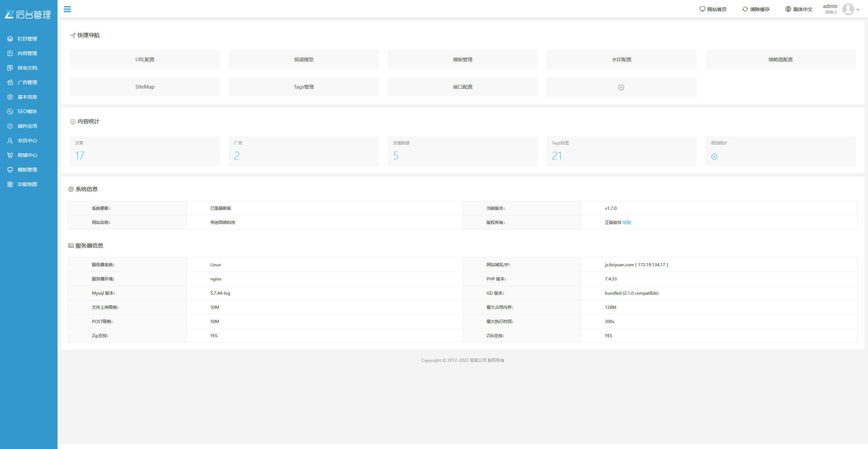
Task: Select 栏目管理 in the sidebar menu
Action: click(27, 39)
